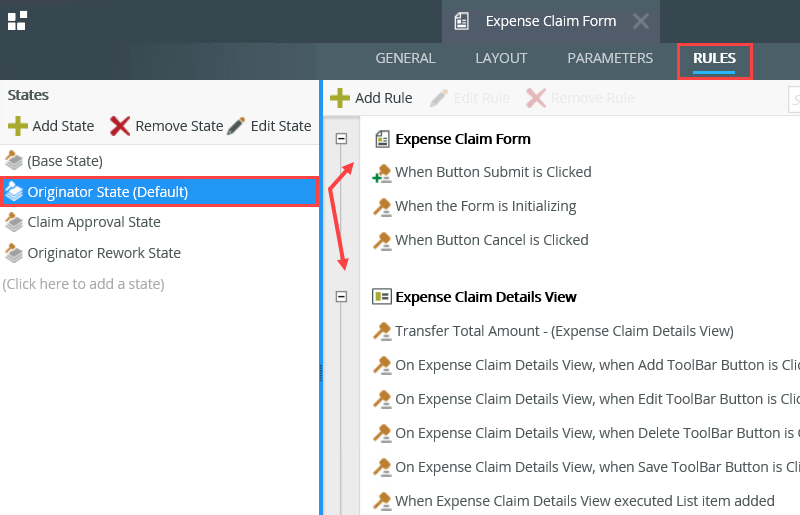Screen dimensions: 800x515
Task: Open the application grid menu icon
Action: [x=17, y=21]
